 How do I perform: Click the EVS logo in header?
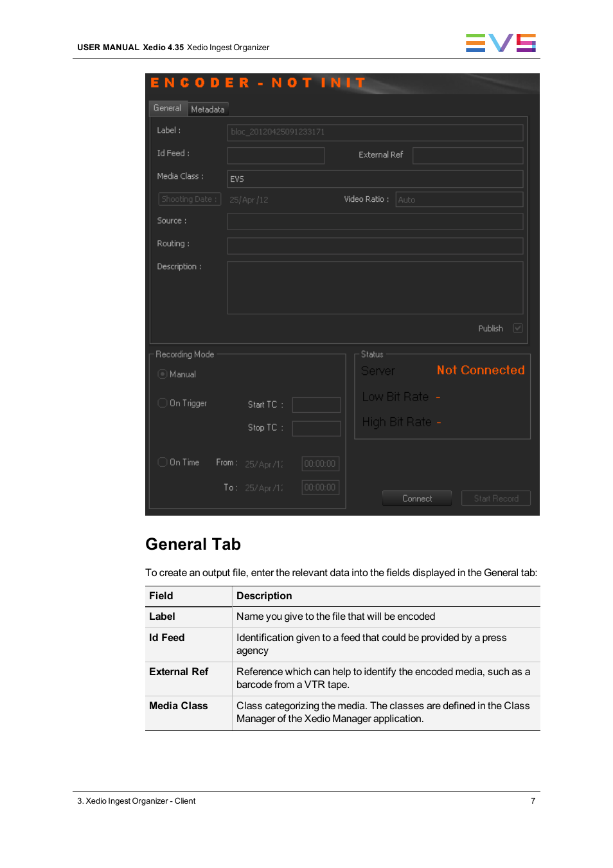[501, 42]
